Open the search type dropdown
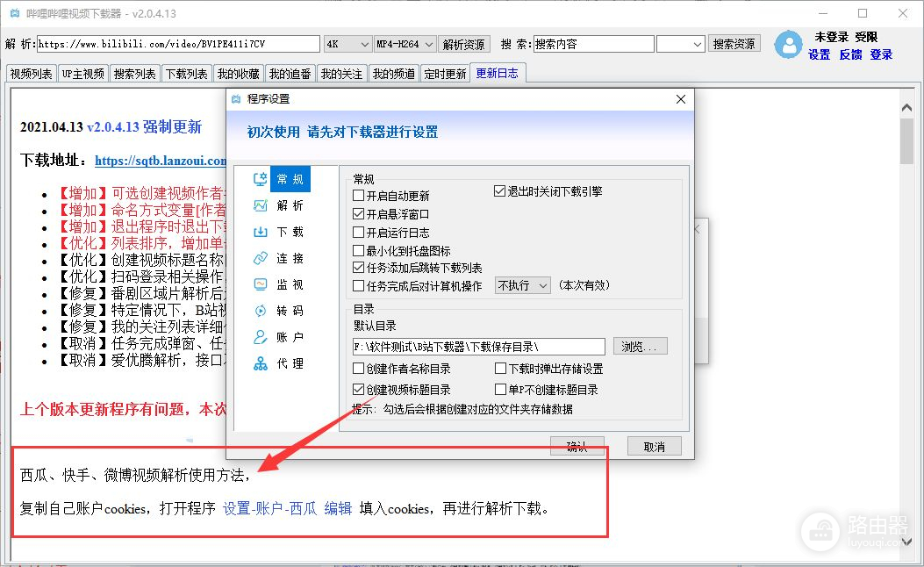Screen dimensions: 924x567 click(681, 44)
